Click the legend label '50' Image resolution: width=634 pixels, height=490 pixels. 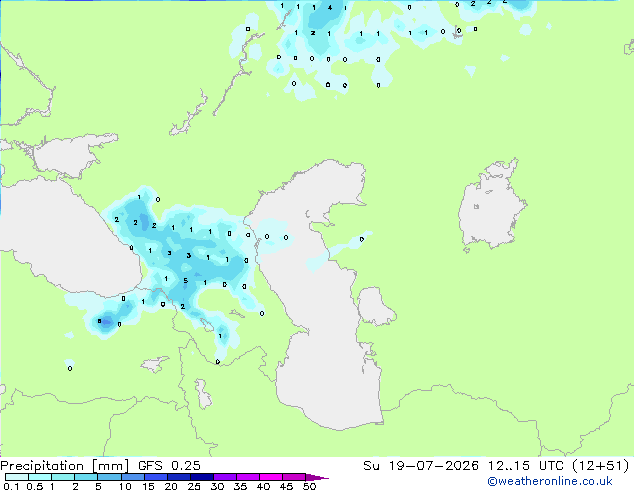tap(309, 486)
